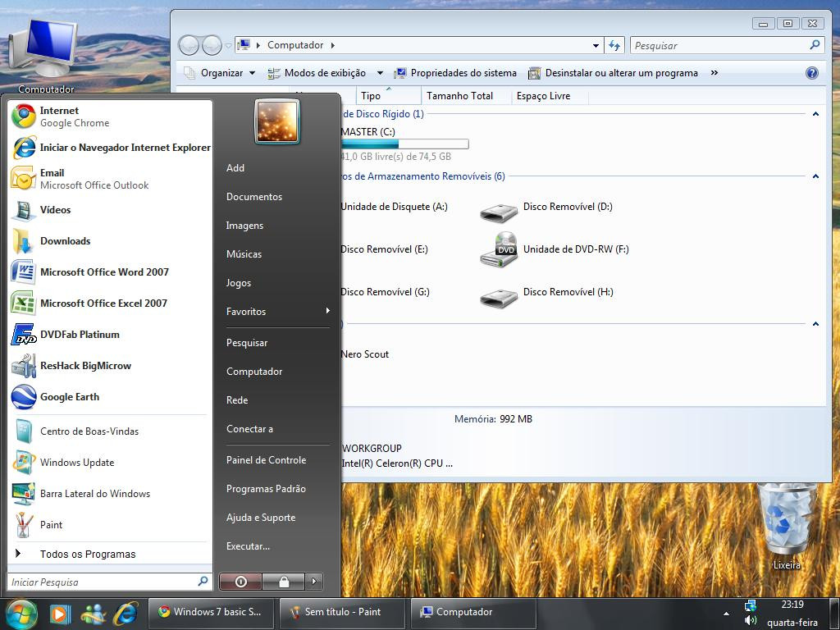The image size is (840, 630).
Task: Click Explorer forward navigation button
Action: [x=212, y=46]
